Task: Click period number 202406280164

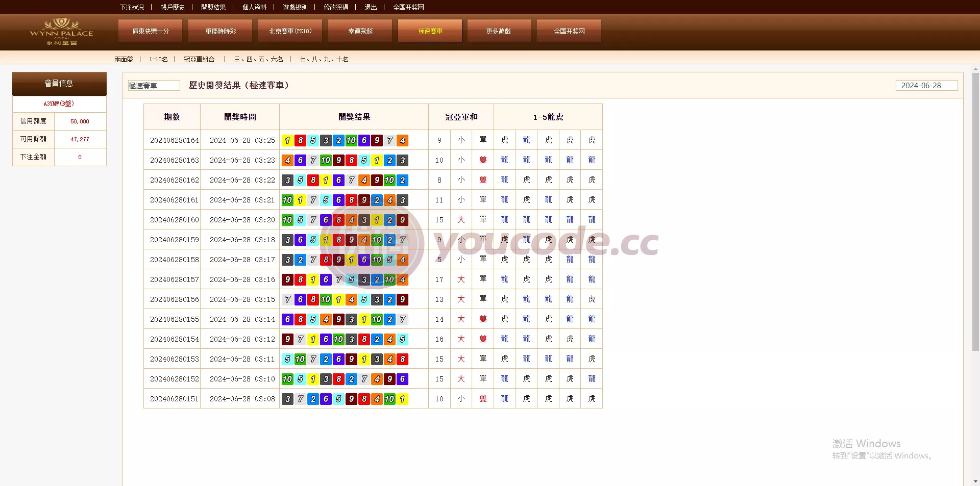Action: (175, 140)
